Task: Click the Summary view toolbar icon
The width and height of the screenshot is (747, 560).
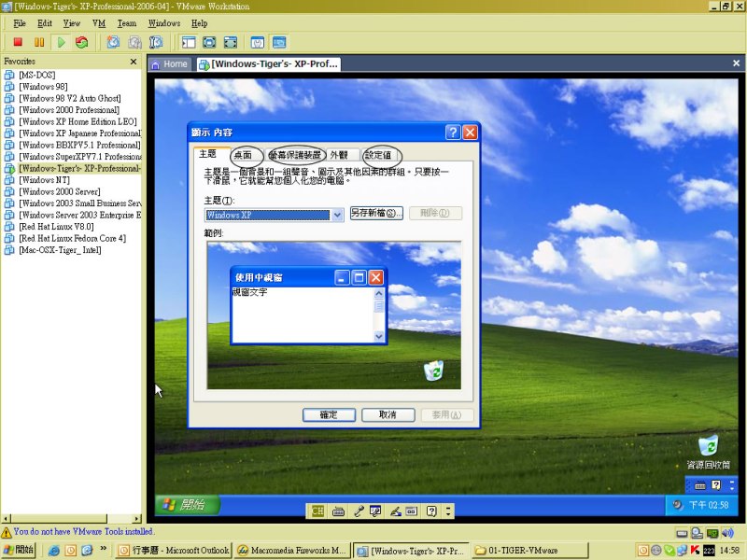Action: click(258, 42)
